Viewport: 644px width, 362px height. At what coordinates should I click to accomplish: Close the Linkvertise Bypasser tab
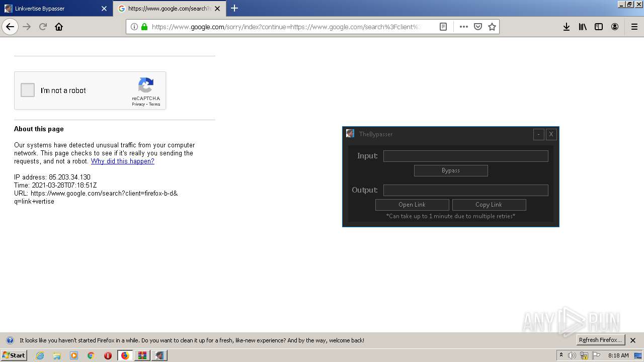click(x=104, y=9)
